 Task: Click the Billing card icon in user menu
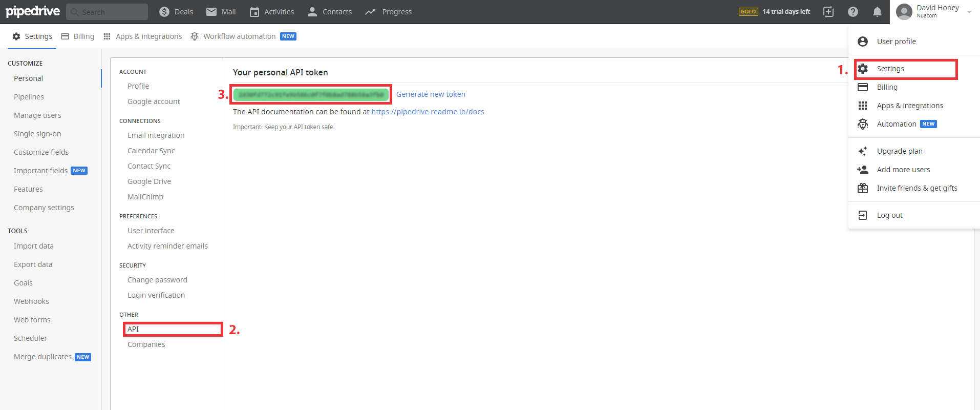863,87
